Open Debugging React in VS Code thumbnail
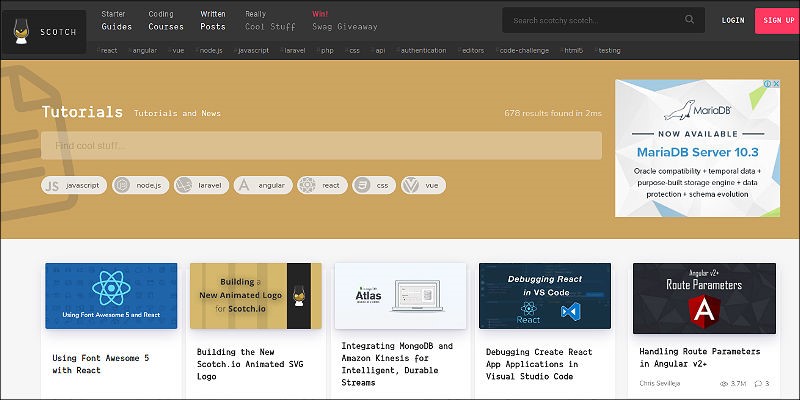Screen dimensions: 800x400 [x=545, y=296]
